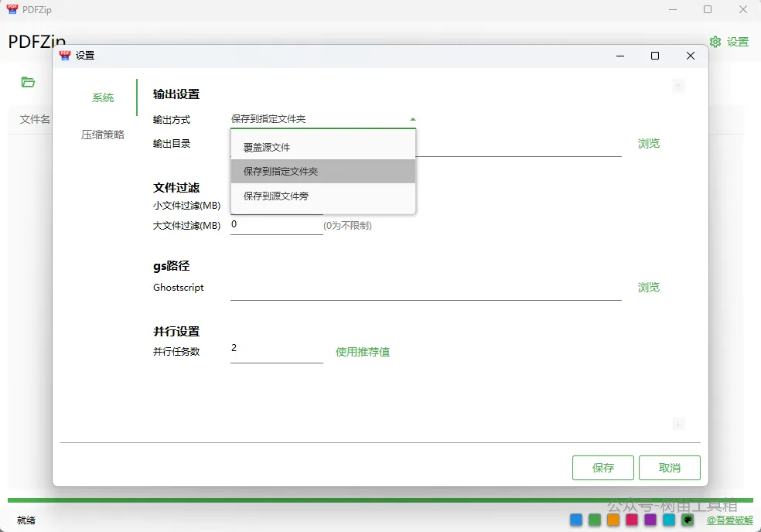Focus the Ghostscript path input field
The image size is (761, 532).
[425, 289]
